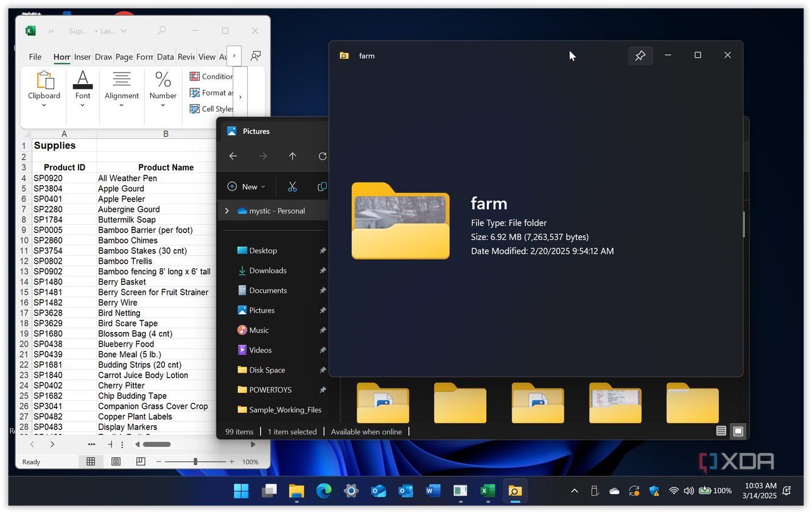
Task: Zoom in with the Excel plus button
Action: (x=232, y=462)
